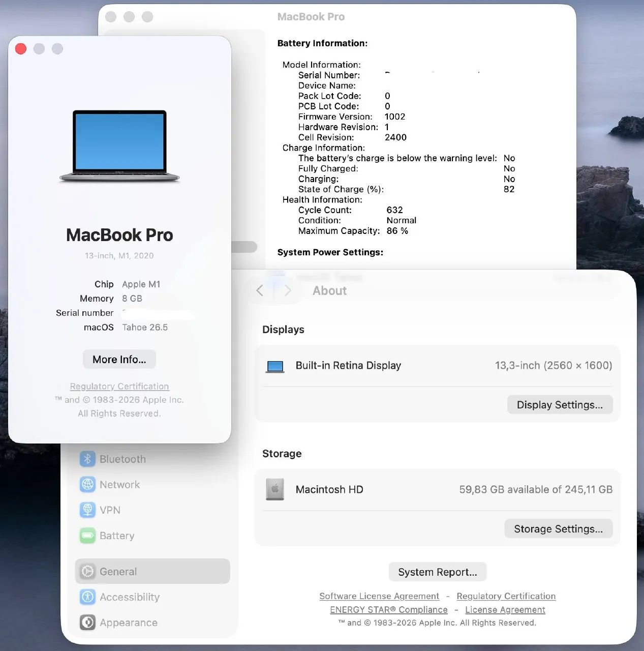Image resolution: width=644 pixels, height=651 pixels.
Task: Click the Macintosh HD drive icon
Action: tap(275, 489)
